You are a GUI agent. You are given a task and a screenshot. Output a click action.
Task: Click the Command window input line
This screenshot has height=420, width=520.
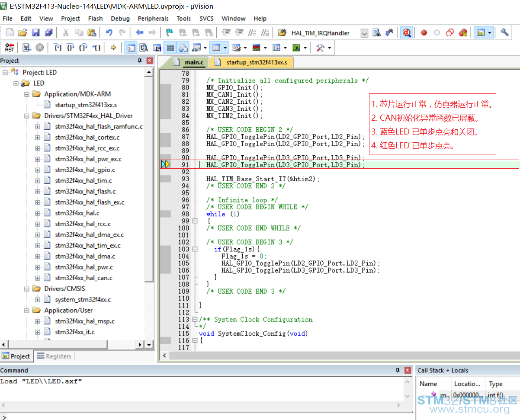(x=207, y=417)
